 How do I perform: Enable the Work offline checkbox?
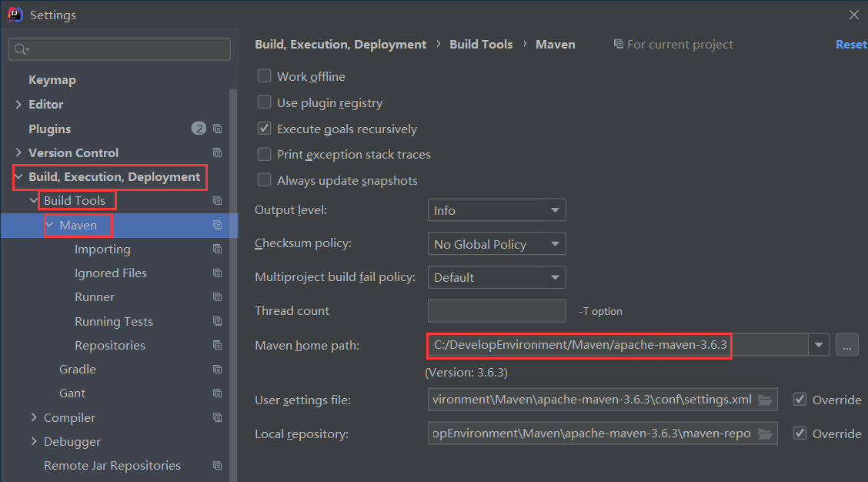coord(265,76)
